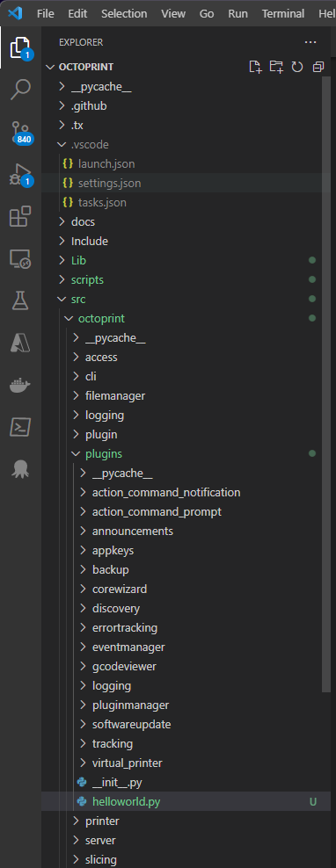Viewport: 336px width, 868px height.
Task: Open the File menu
Action: [46, 13]
